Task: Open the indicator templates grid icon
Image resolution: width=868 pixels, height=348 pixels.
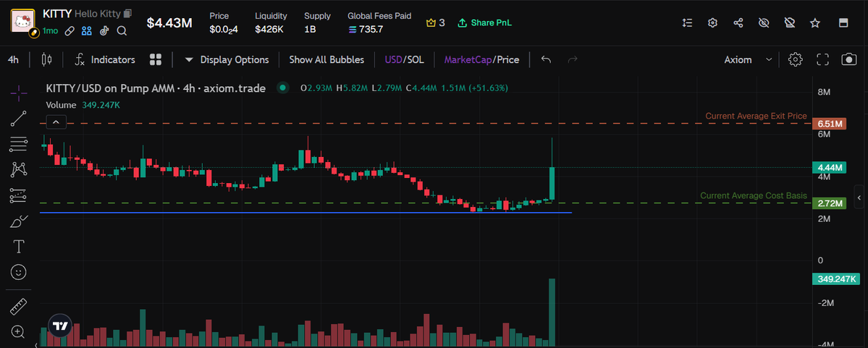Action: coord(156,60)
